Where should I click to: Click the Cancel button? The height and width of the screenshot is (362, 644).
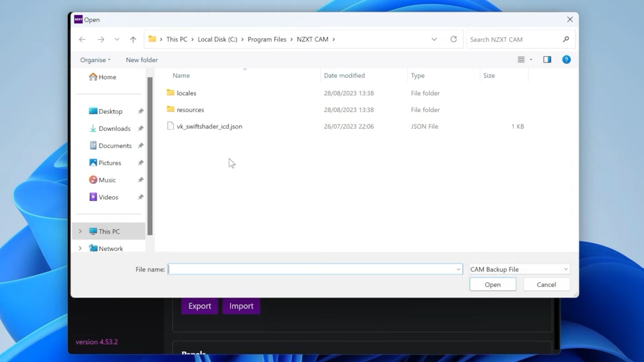546,285
